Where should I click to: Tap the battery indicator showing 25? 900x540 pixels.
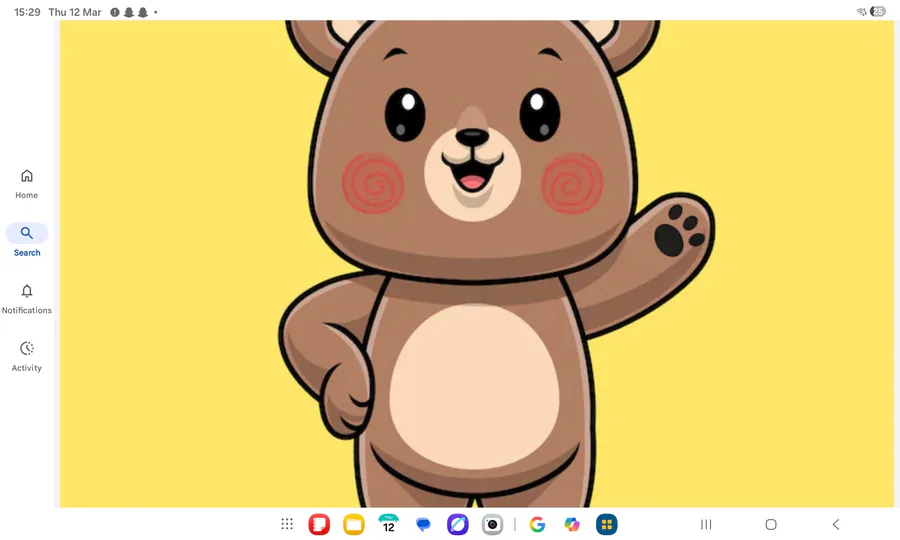[878, 11]
